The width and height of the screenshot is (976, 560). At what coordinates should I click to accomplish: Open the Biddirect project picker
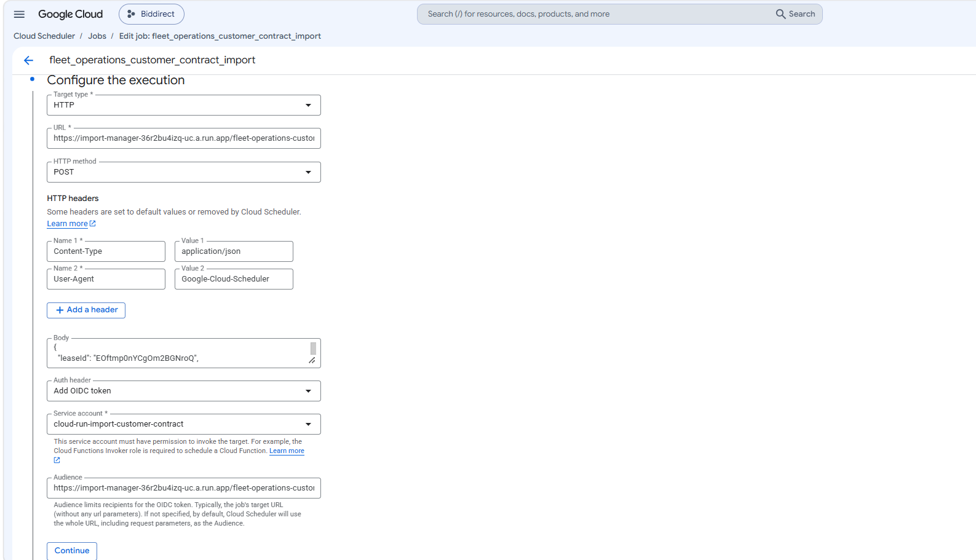[151, 14]
